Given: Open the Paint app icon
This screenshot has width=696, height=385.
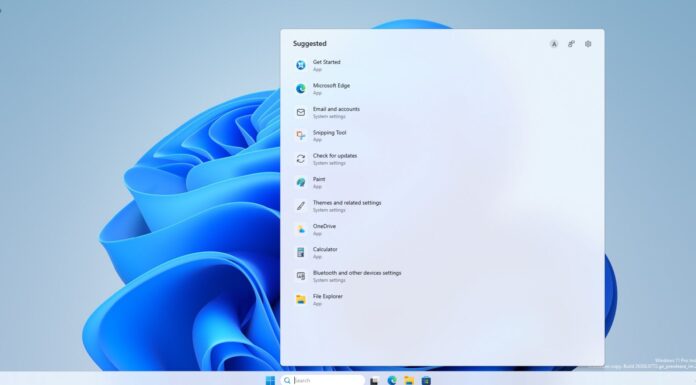Looking at the screenshot, I should 301,183.
